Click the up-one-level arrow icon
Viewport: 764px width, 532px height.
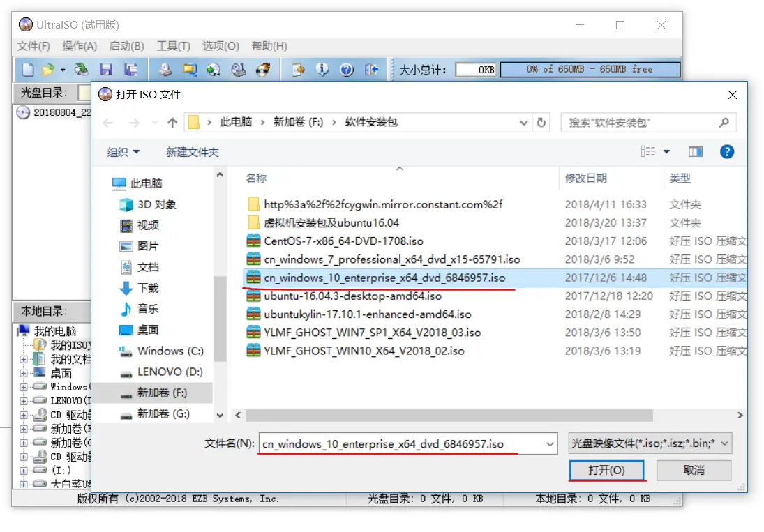[x=172, y=123]
